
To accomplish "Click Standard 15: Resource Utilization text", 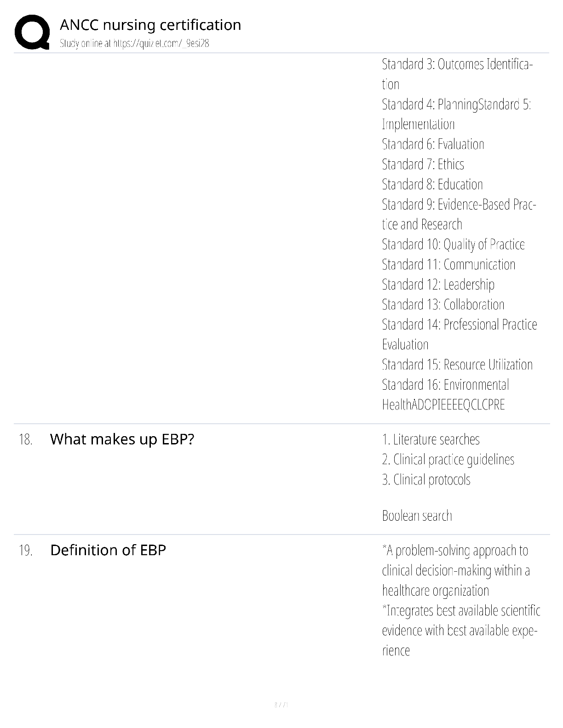I will tap(457, 365).
